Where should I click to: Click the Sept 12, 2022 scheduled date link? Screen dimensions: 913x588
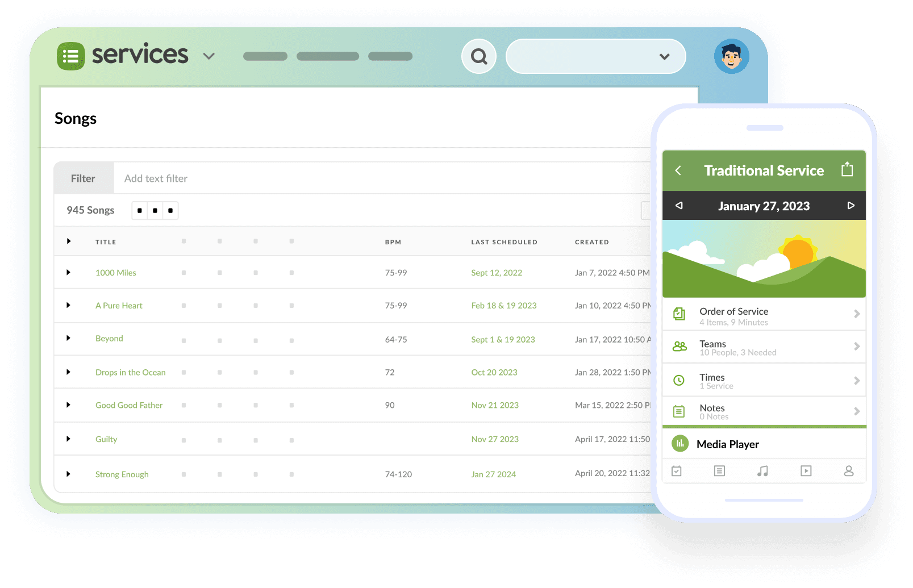coord(497,272)
